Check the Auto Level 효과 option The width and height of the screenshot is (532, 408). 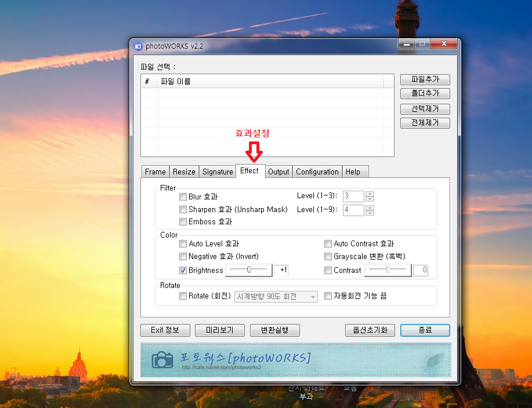(183, 243)
